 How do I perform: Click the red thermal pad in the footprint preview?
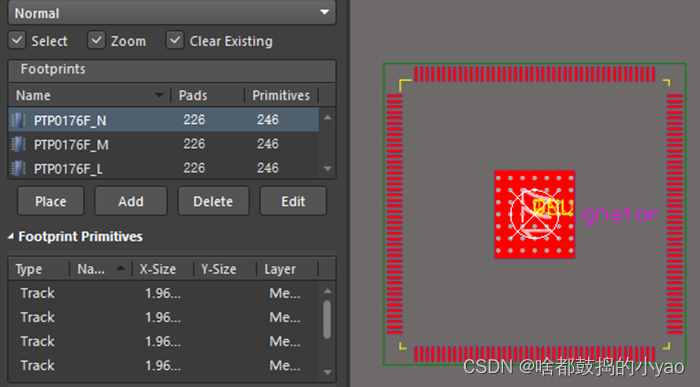point(534,214)
